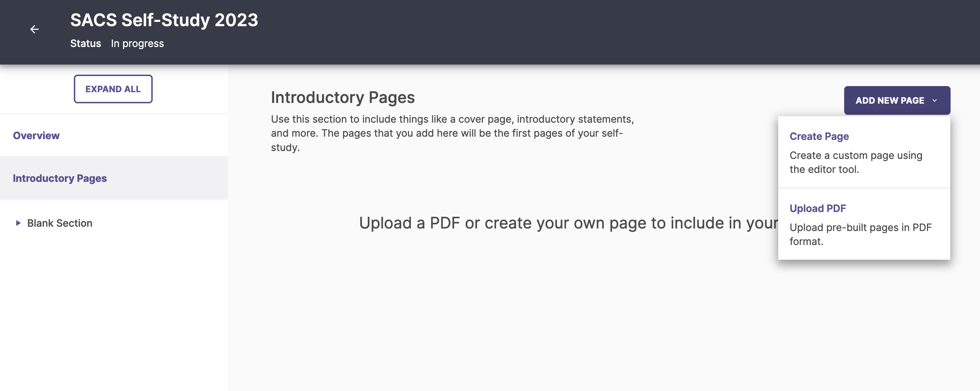Go back using the left arrow icon
Viewport: 980px width, 391px height.
(x=34, y=29)
